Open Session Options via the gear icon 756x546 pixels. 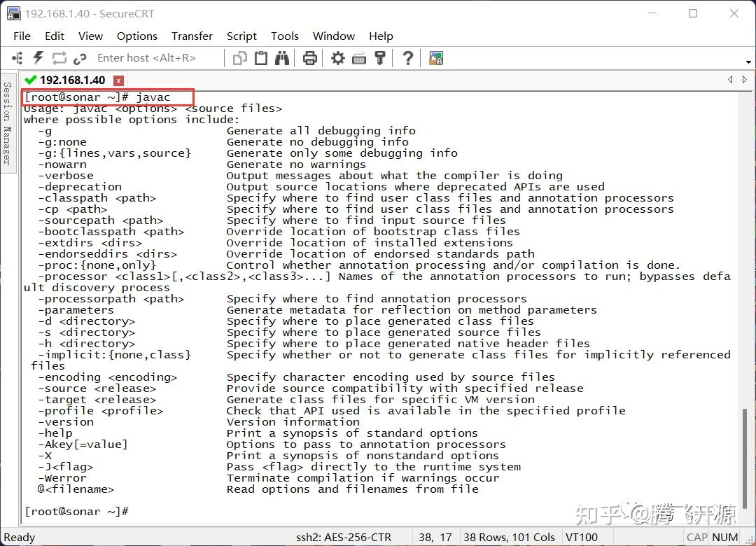337,58
